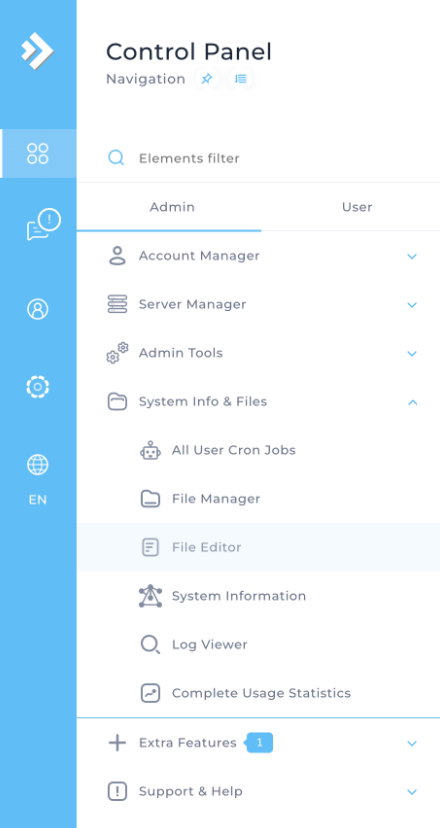This screenshot has height=828, width=440.
Task: Collapse the System Info & Files section
Action: tap(259, 402)
